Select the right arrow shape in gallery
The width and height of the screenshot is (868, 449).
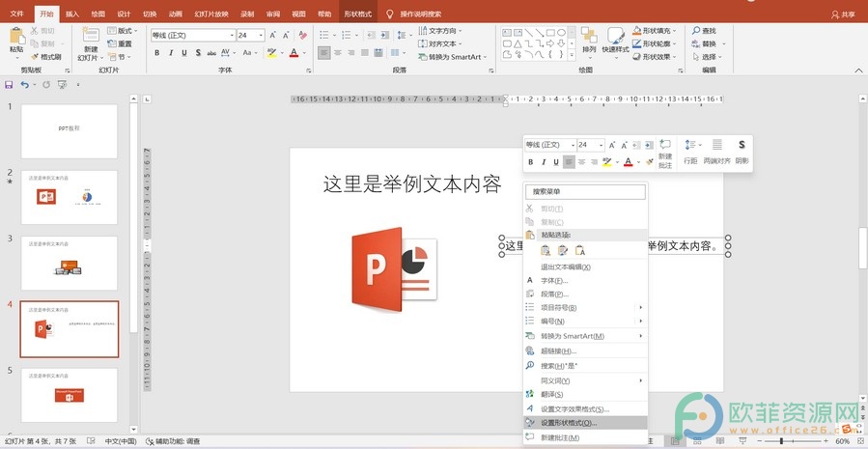[550, 43]
